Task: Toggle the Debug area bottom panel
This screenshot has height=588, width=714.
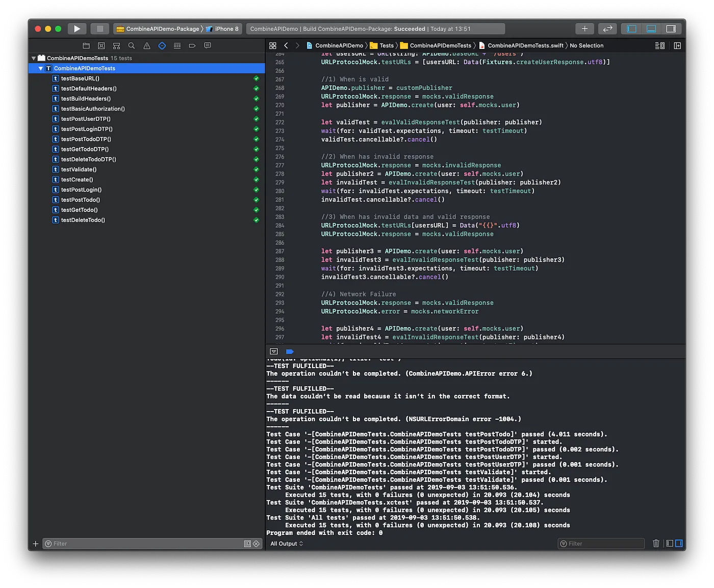Action: [x=651, y=29]
